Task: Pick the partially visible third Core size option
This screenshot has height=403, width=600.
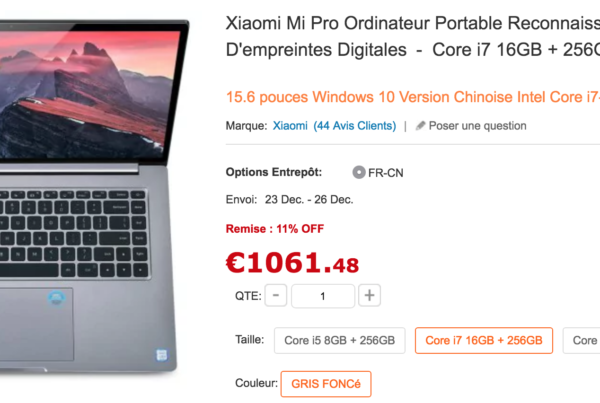Action: click(x=581, y=340)
